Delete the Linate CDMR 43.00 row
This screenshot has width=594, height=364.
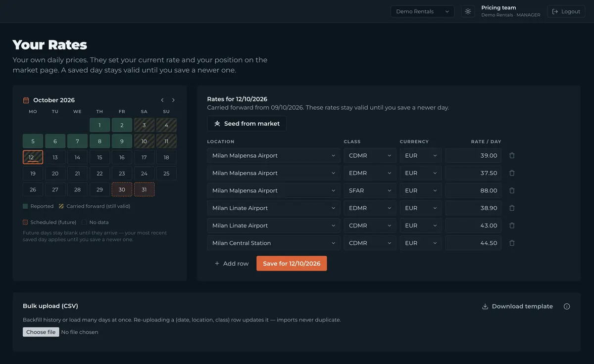512,226
